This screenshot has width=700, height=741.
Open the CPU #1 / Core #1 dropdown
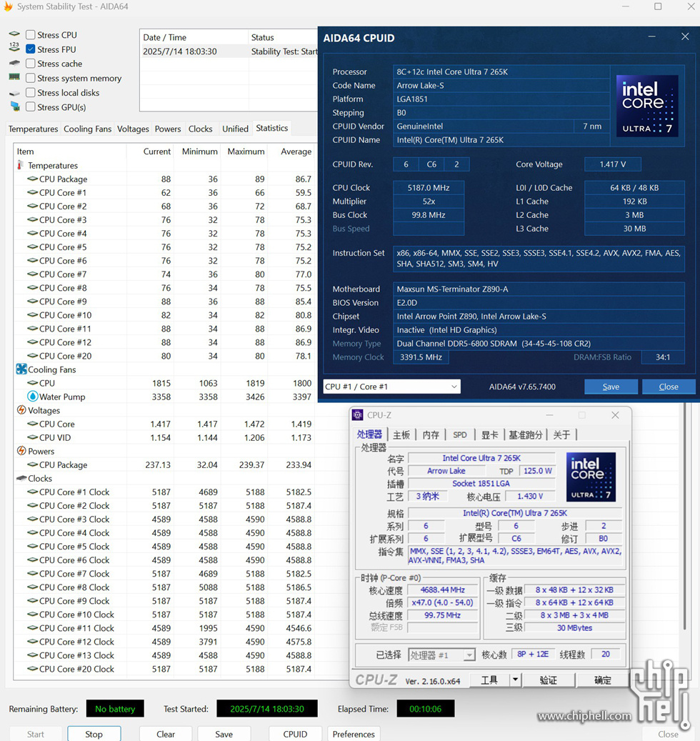coord(391,387)
